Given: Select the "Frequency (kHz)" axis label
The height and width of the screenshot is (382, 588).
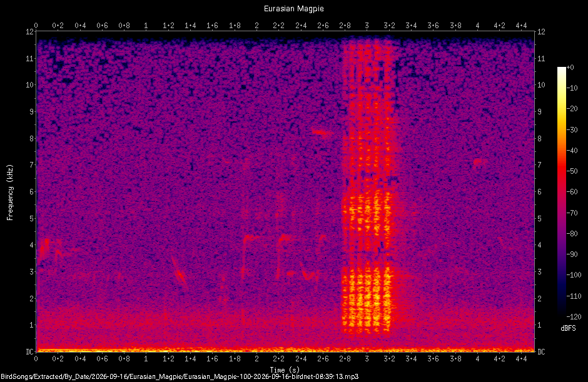Looking at the screenshot, I should [10, 193].
